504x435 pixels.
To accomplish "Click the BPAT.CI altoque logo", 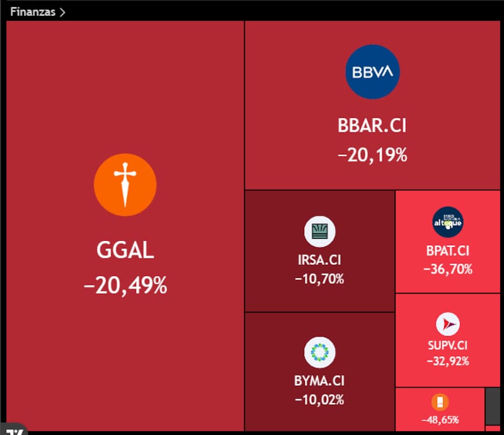I will pyautogui.click(x=448, y=222).
